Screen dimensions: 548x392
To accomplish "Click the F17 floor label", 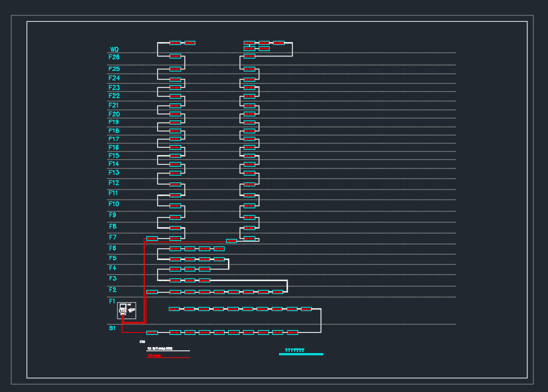I will point(114,139).
